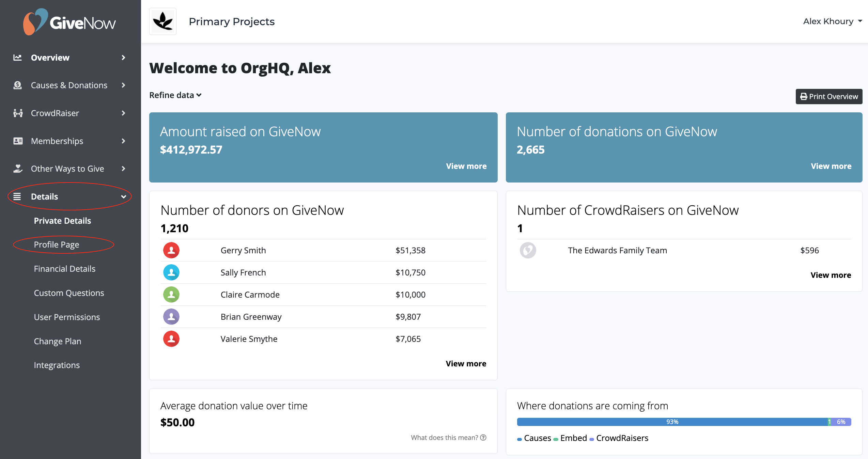Click the $10,750 donation amount
The width and height of the screenshot is (868, 459).
click(x=410, y=273)
